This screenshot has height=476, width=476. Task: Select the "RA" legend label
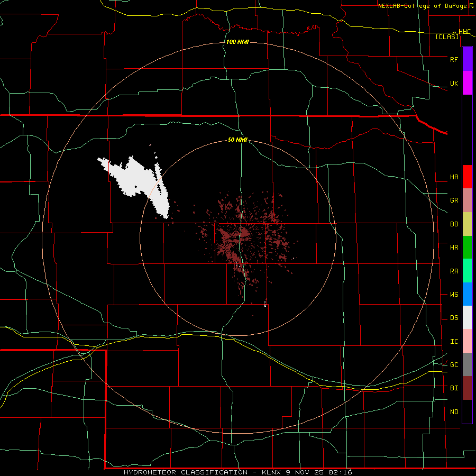(x=454, y=271)
